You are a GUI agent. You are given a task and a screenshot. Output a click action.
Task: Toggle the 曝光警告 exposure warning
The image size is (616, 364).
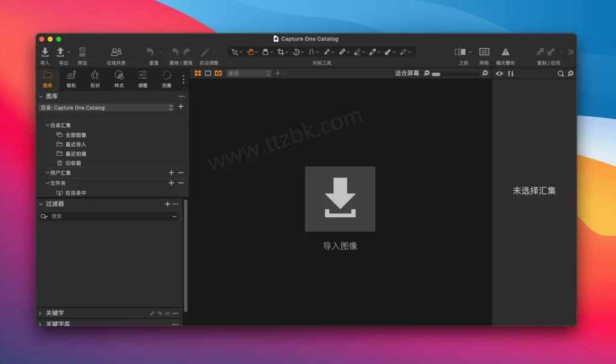[x=505, y=52]
